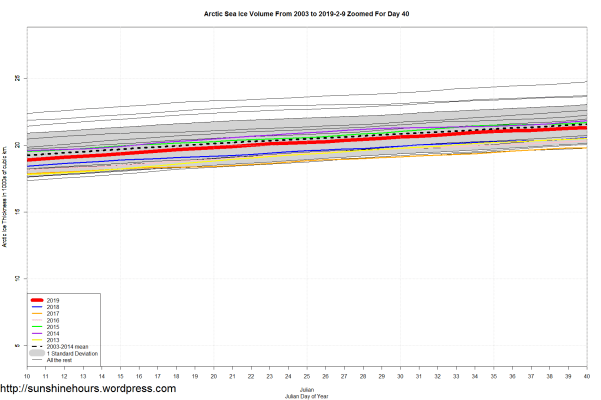Click the orange 2017 legend line marker
Viewport: 601px width, 400px height.
click(38, 314)
